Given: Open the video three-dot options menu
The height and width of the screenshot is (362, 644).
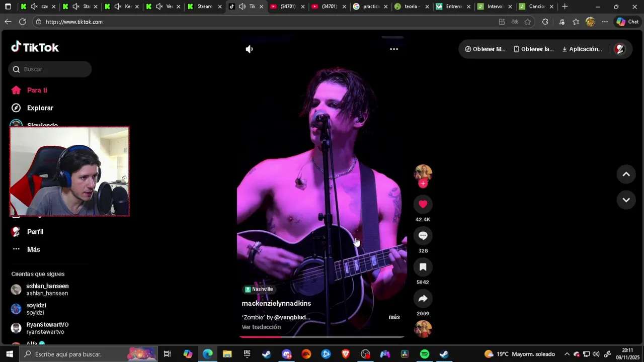Looking at the screenshot, I should [394, 49].
